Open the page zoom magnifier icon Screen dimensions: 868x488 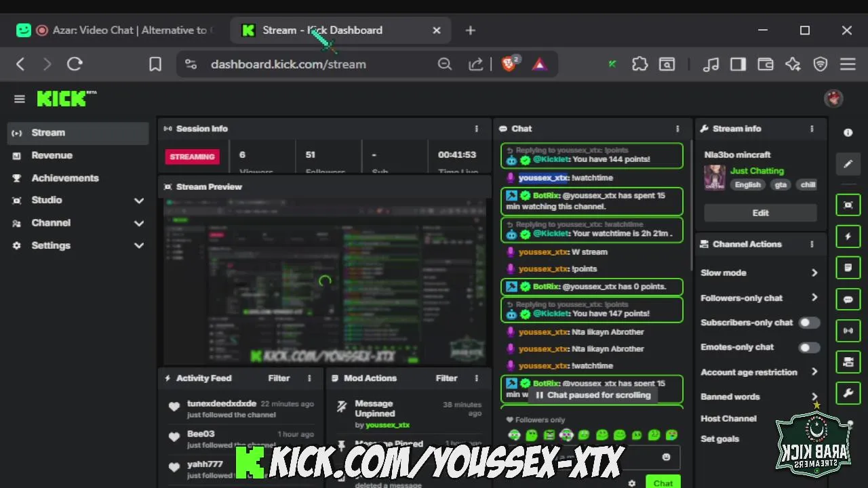pyautogui.click(x=445, y=64)
